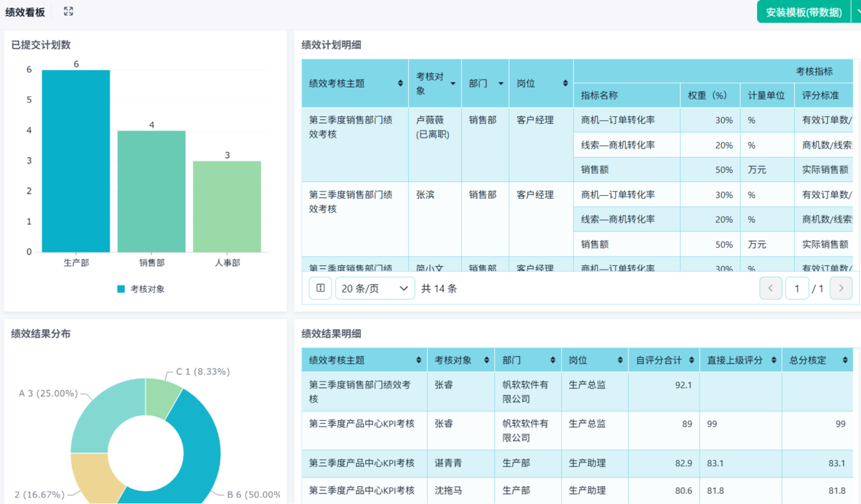The image size is (861, 504).
Task: Click the 安装模板(带数据) button
Action: 804,12
